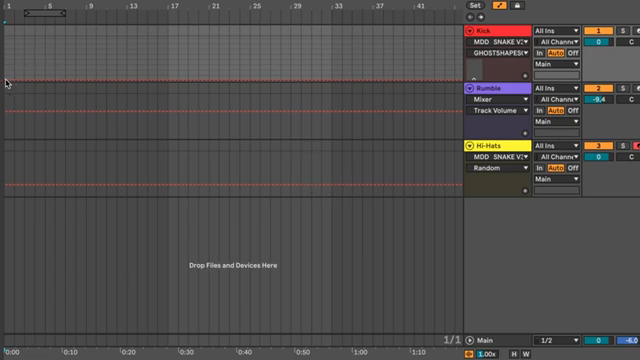
Task: Toggle Hi-Hats track activator 3
Action: pyautogui.click(x=598, y=146)
